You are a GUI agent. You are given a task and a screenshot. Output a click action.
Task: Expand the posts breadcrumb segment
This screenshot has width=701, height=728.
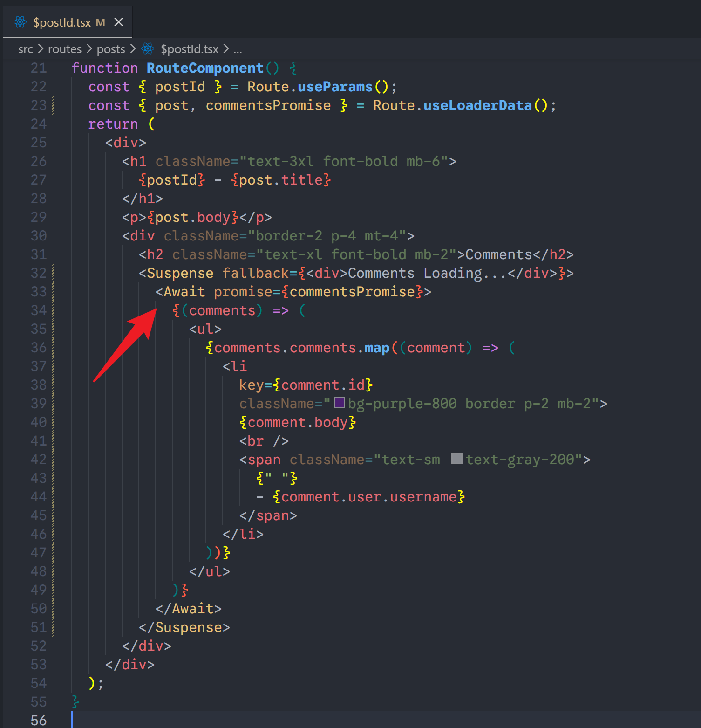tap(111, 49)
